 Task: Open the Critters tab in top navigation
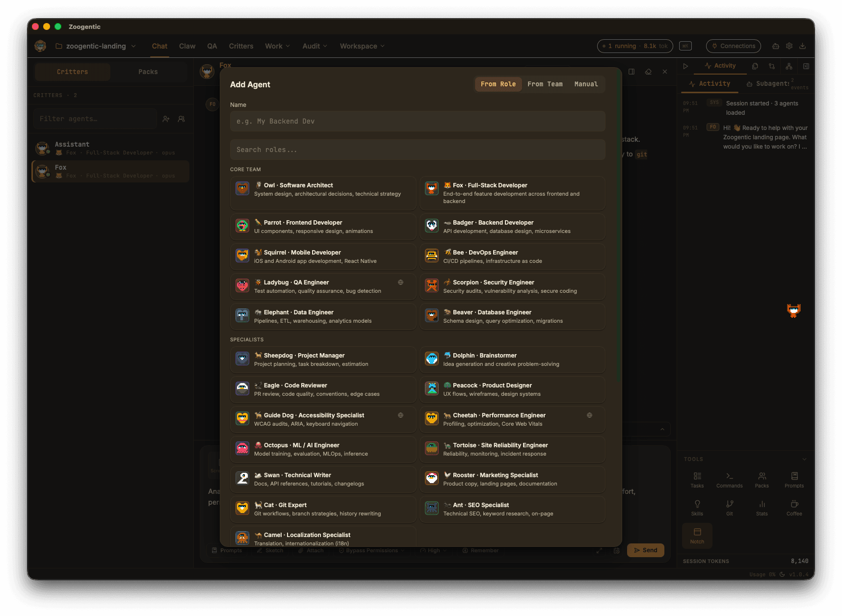click(x=241, y=46)
